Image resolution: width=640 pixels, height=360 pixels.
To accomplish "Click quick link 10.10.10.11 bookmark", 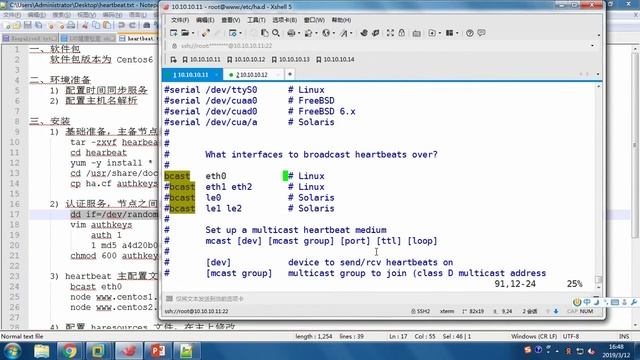I will click(x=201, y=60).
